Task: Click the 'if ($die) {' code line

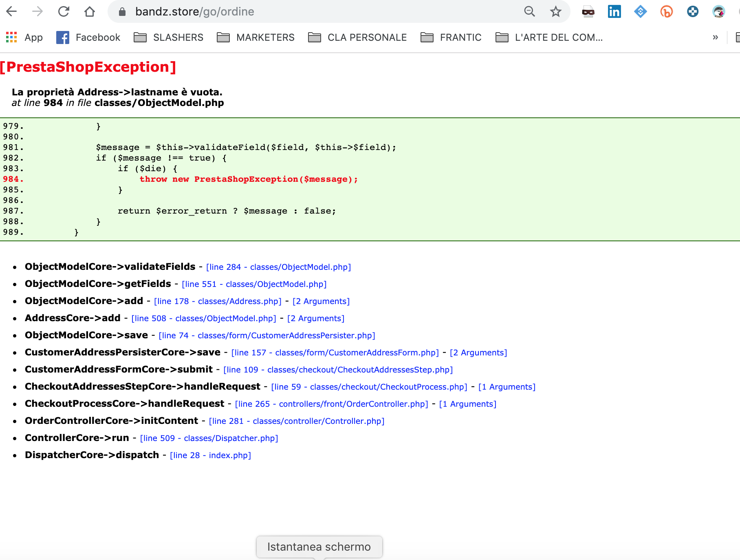Action: point(148,169)
